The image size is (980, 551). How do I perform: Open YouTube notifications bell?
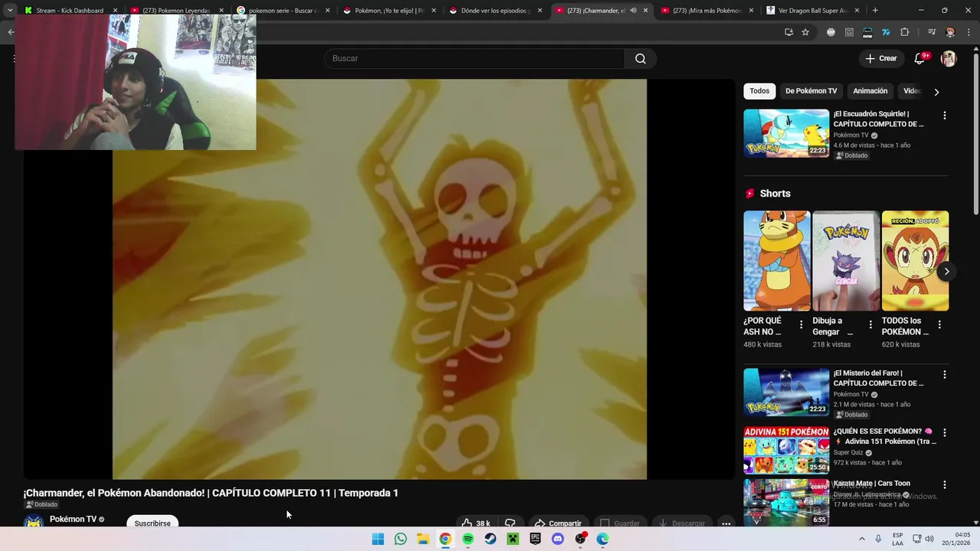(920, 59)
